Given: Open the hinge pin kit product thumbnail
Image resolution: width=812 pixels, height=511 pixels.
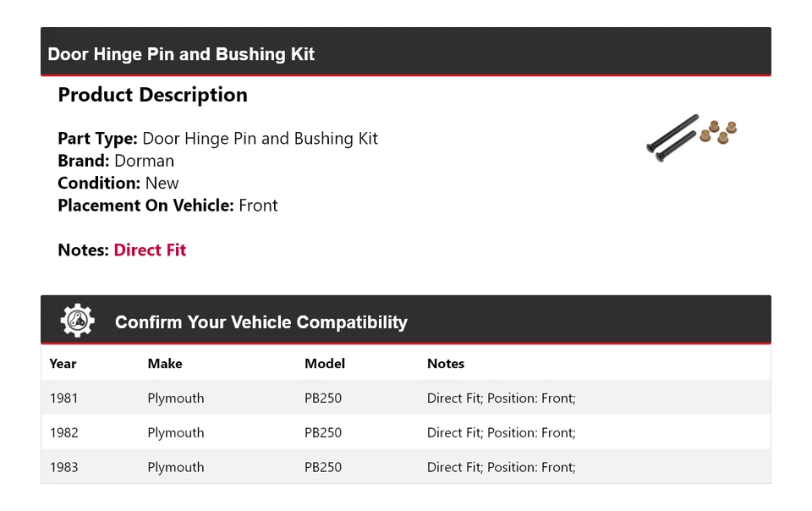Looking at the screenshot, I should [x=692, y=135].
